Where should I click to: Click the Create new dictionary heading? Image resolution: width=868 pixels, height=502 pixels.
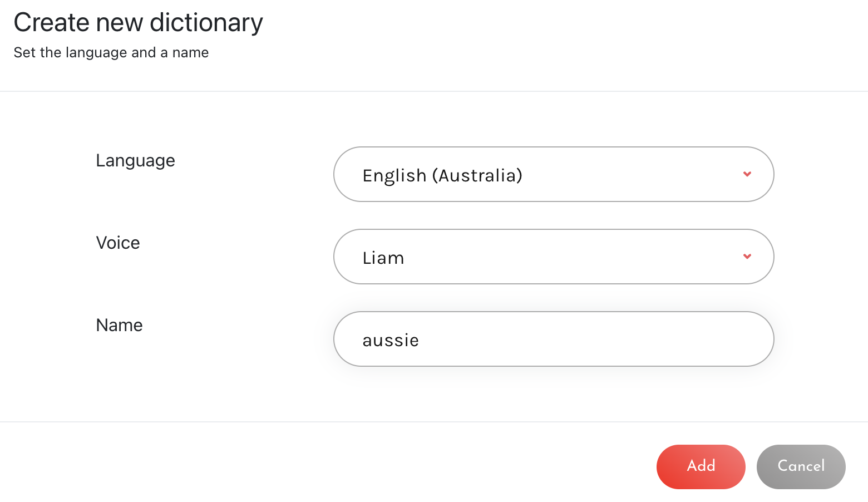(x=138, y=23)
